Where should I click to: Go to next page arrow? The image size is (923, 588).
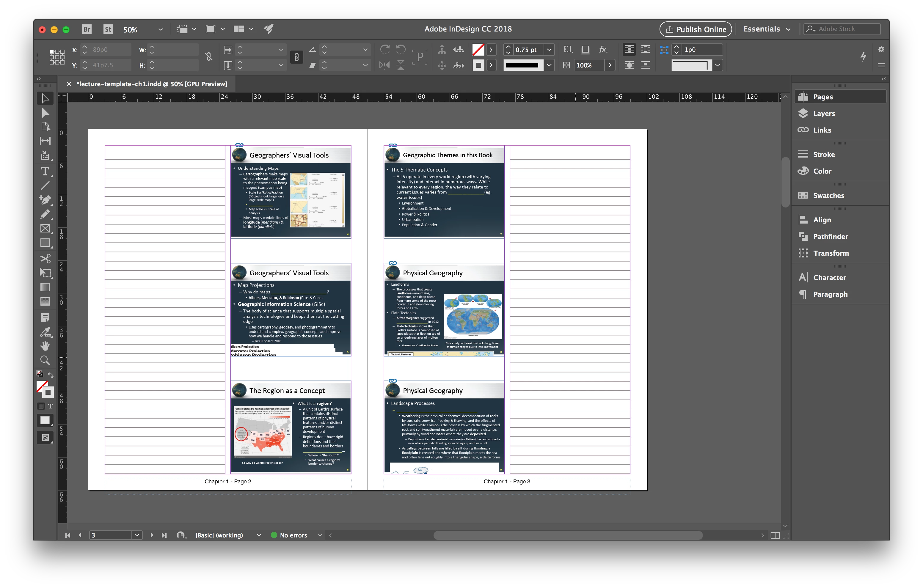(152, 535)
